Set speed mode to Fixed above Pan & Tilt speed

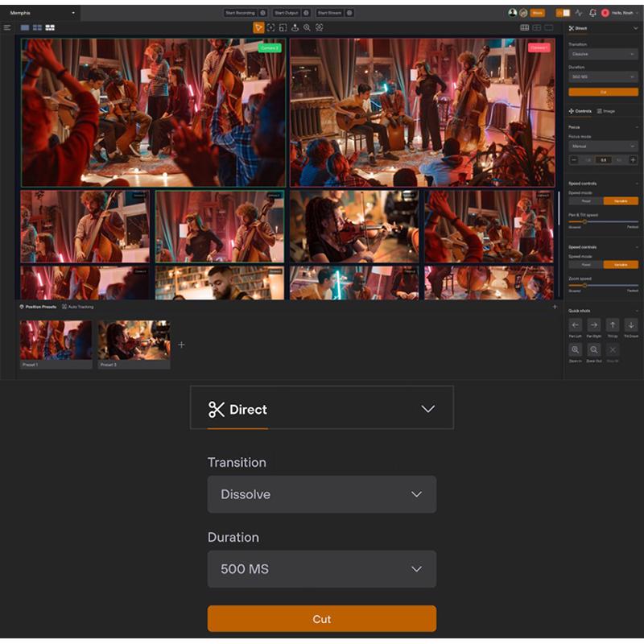pos(586,200)
